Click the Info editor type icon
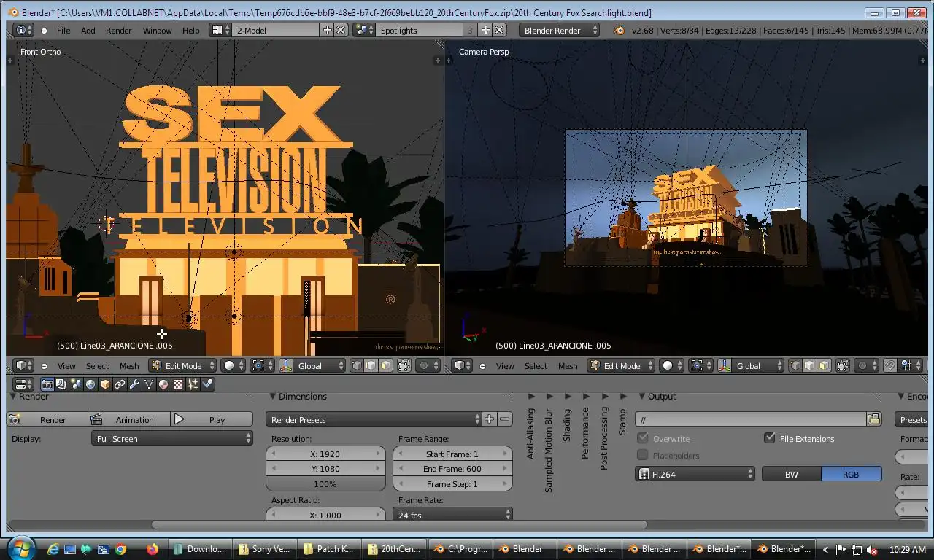 pyautogui.click(x=24, y=30)
